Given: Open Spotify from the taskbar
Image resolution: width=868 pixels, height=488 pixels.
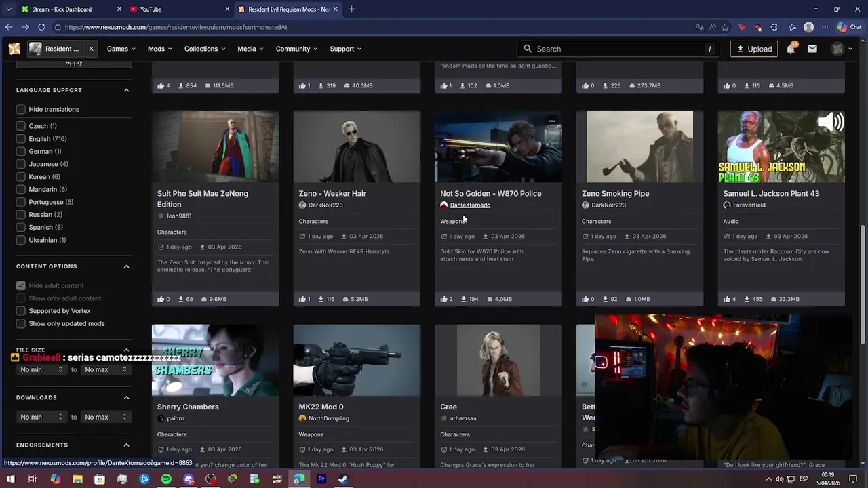Looking at the screenshot, I should point(166,479).
